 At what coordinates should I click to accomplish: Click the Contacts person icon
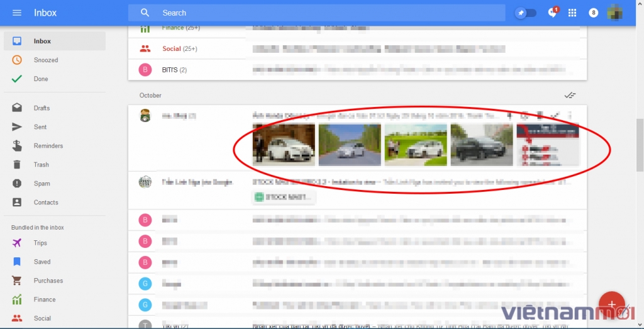[x=17, y=203]
